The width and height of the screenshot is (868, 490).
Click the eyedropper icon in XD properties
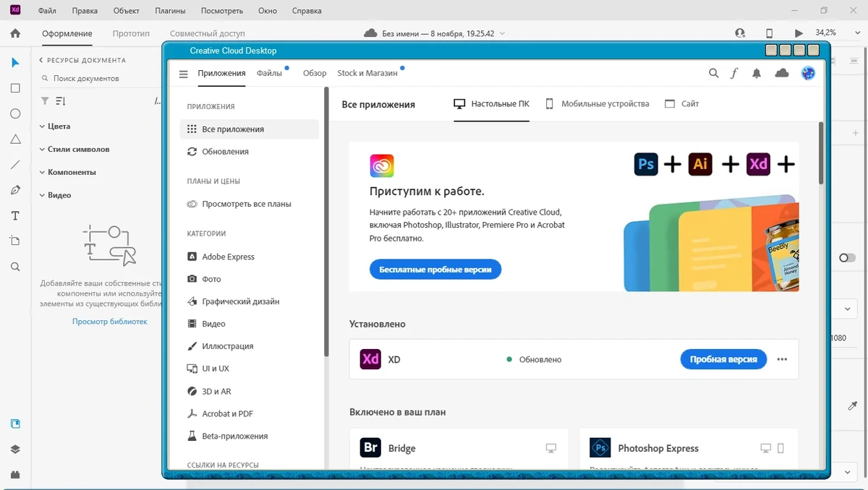[852, 405]
